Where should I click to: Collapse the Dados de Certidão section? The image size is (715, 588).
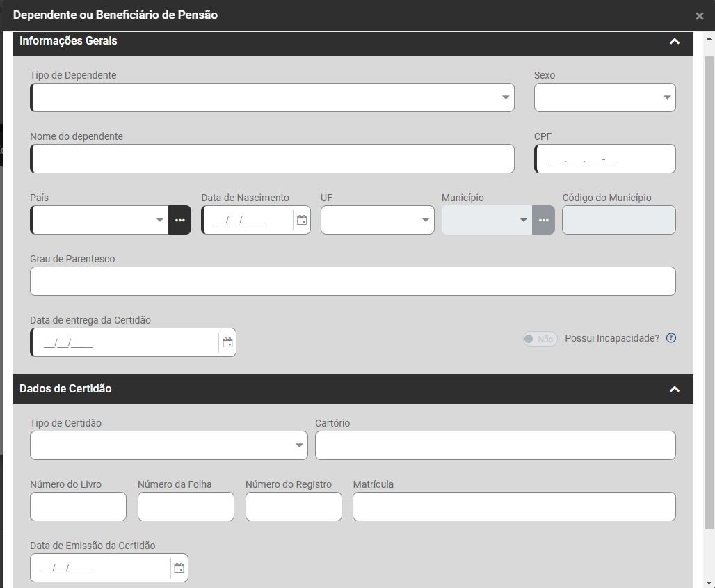click(x=674, y=389)
